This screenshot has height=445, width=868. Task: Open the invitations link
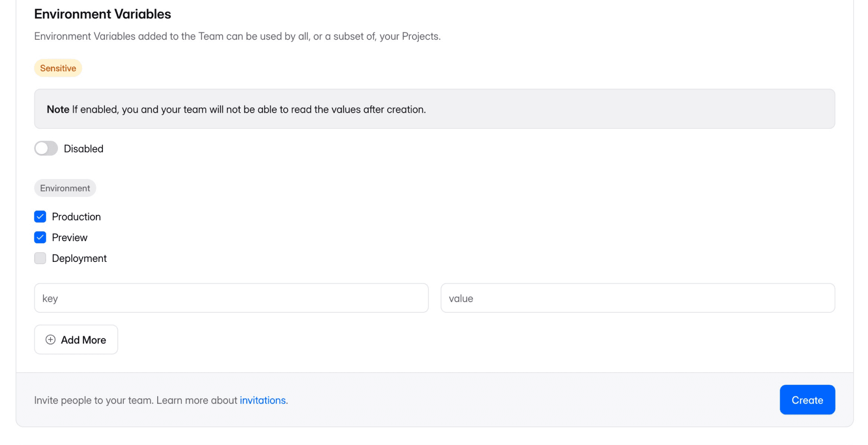click(262, 400)
